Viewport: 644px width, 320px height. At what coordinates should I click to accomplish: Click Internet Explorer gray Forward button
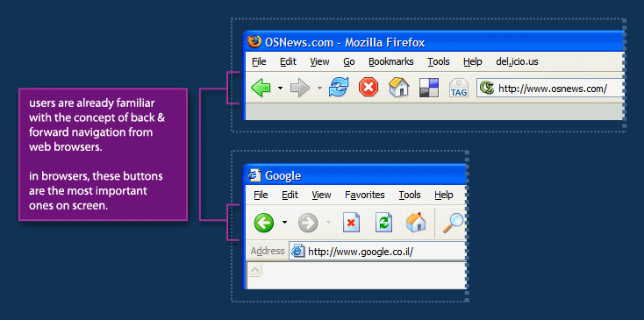308,223
